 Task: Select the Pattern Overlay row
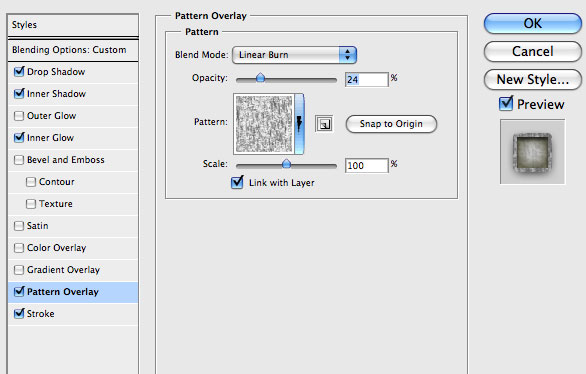point(73,292)
